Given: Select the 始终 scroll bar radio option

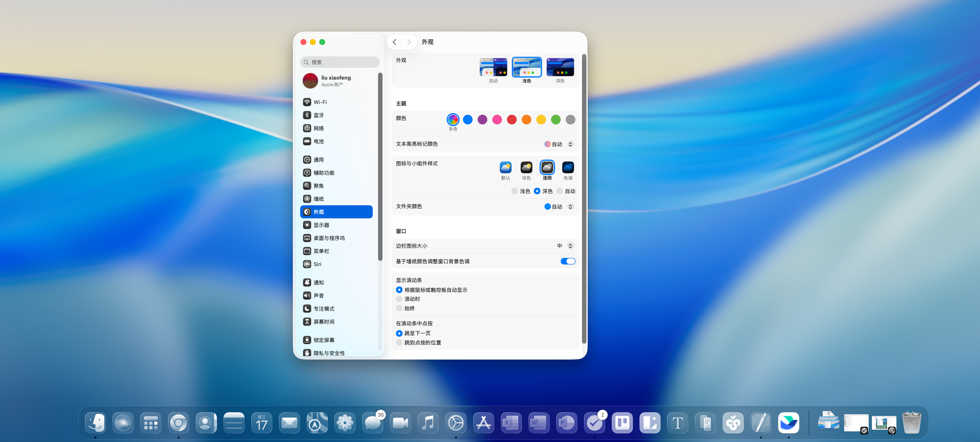Looking at the screenshot, I should tap(399, 308).
